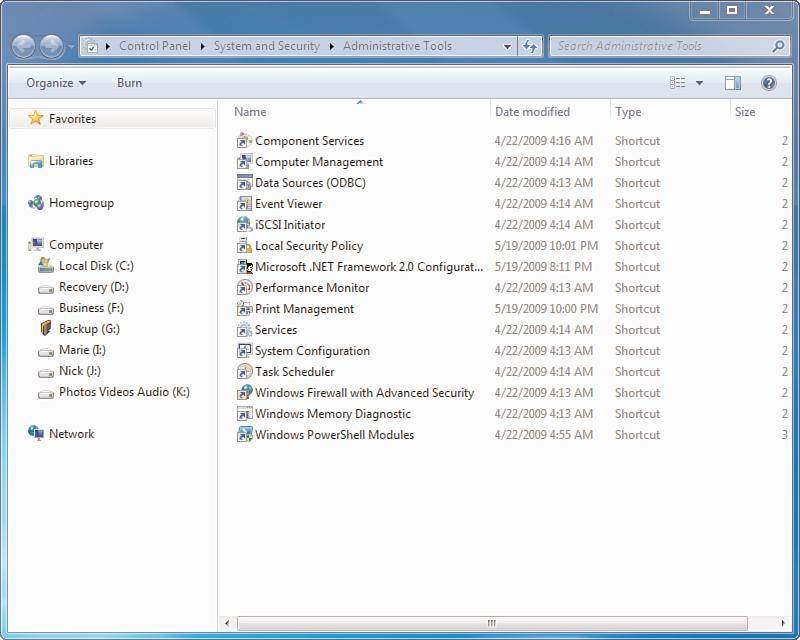The height and width of the screenshot is (640, 800).
Task: Click Shortcut type in the Services row
Action: click(x=637, y=329)
